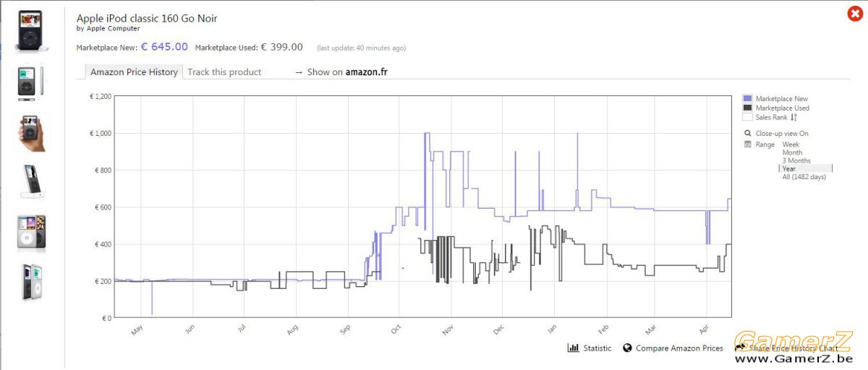The width and height of the screenshot is (868, 370).
Task: Click the Marketplace Used price € 399.00
Action: click(281, 47)
